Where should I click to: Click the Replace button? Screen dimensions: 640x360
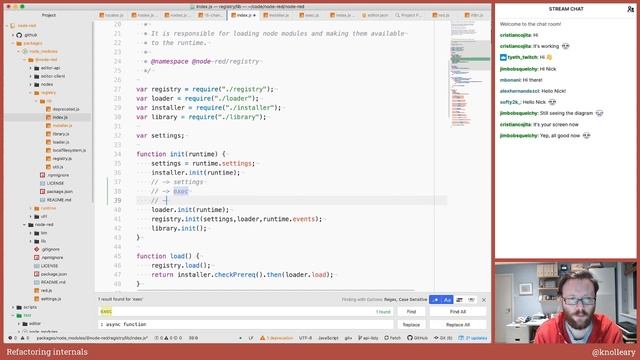[411, 324]
